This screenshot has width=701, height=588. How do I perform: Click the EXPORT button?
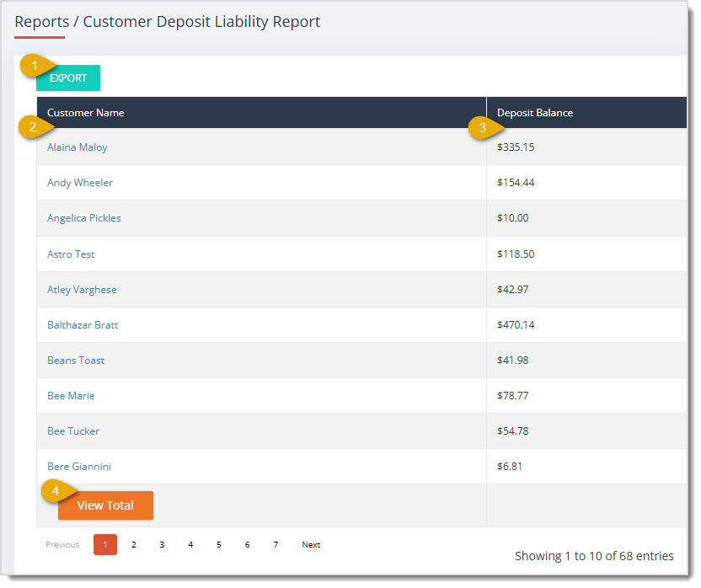[x=68, y=78]
